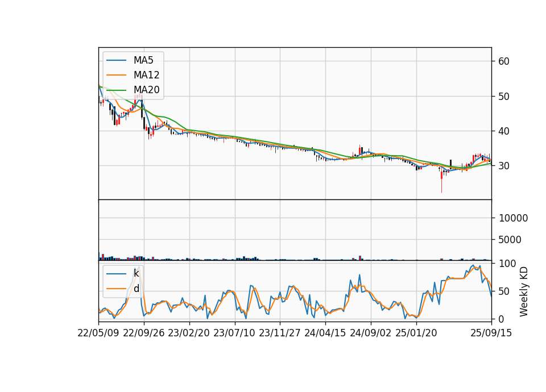
Task: Click the orange MA12 legend line sample
Action: (x=116, y=75)
